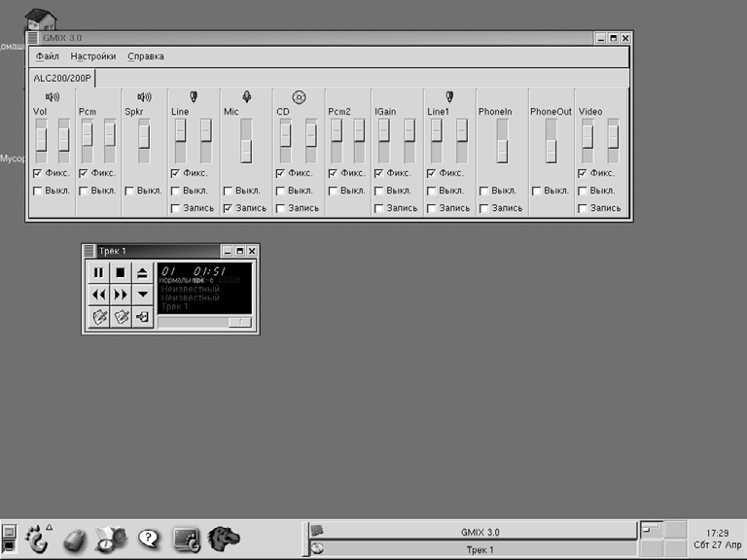Open the track list dropdown arrow

142,295
